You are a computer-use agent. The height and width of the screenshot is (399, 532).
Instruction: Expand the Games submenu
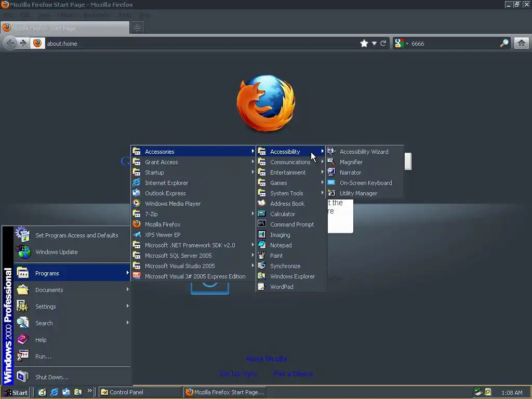[x=291, y=183]
